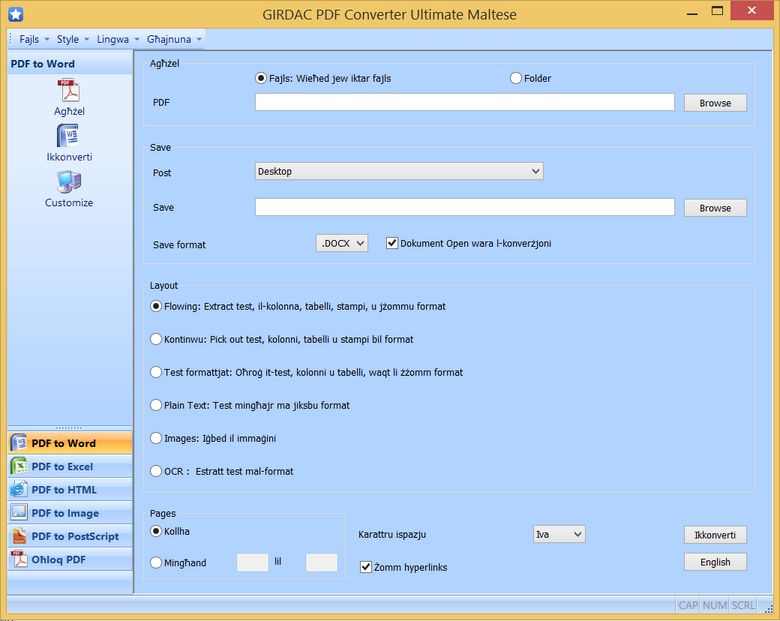Image resolution: width=780 pixels, height=621 pixels.
Task: Open the Post location dropdown (Desktop)
Action: (x=399, y=171)
